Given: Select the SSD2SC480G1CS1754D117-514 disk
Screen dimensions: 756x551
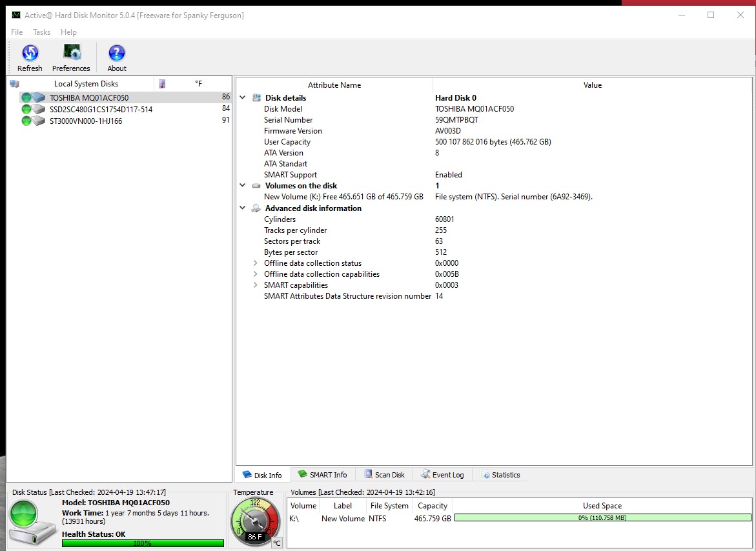Looking at the screenshot, I should (101, 110).
